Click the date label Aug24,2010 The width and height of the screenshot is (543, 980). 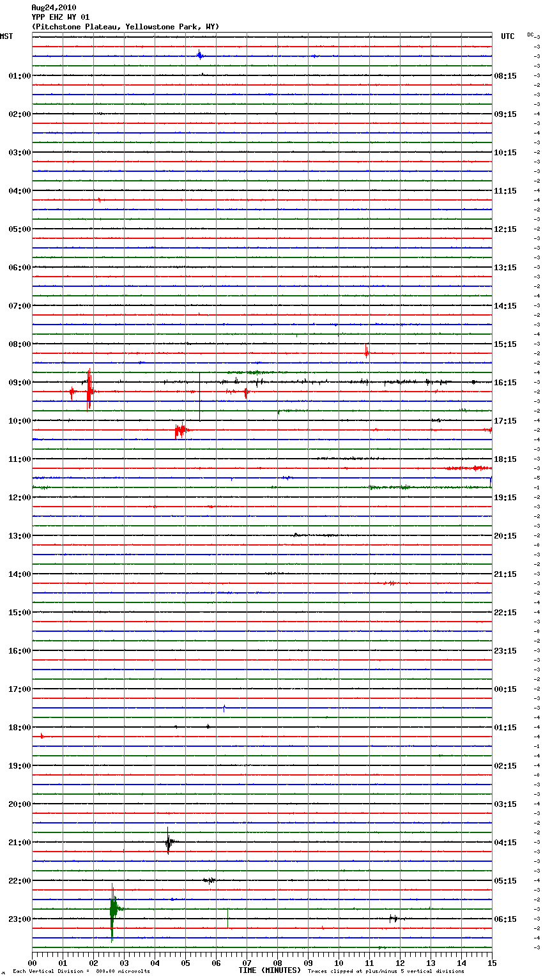coord(54,8)
